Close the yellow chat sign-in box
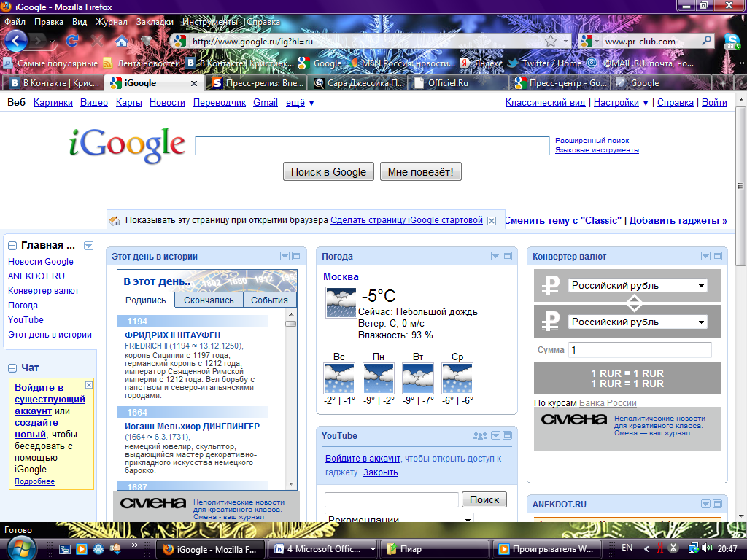Viewport: 747px width, 560px height. (x=88, y=385)
